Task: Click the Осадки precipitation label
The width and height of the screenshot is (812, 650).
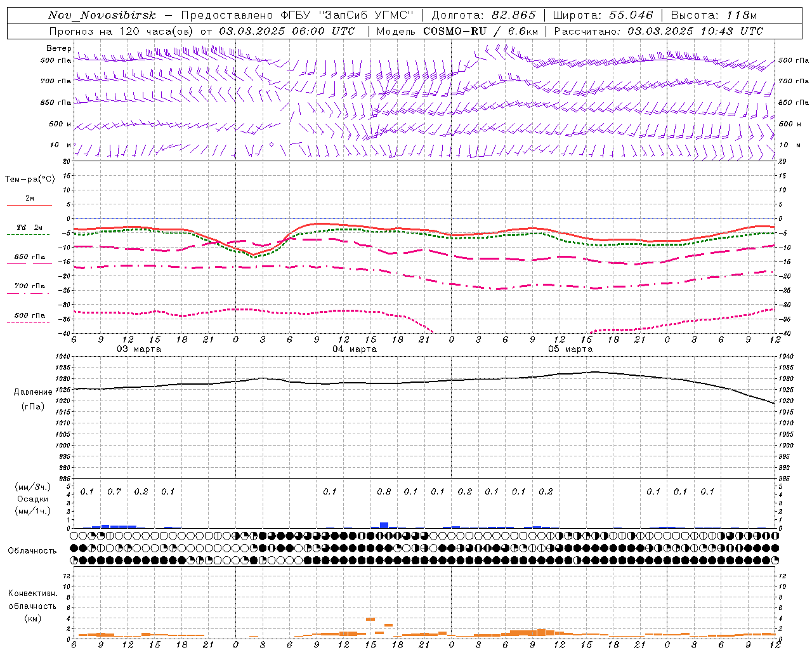Action: pos(33,500)
